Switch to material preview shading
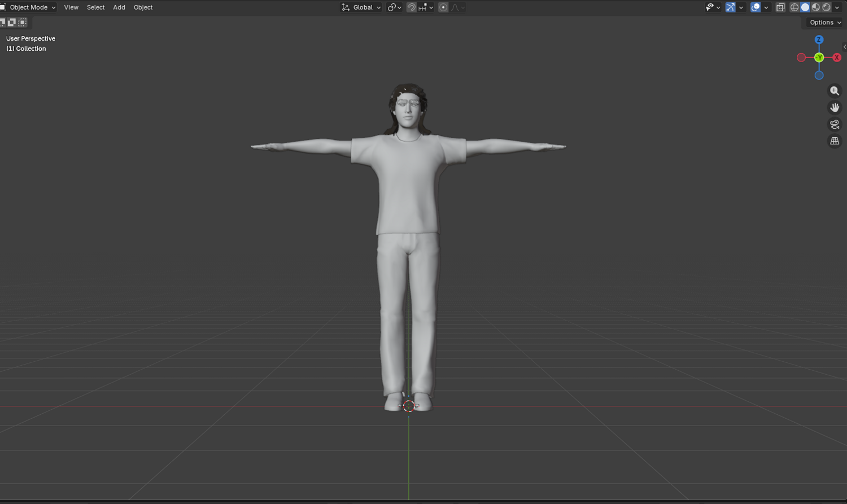This screenshot has height=504, width=847. pyautogui.click(x=816, y=7)
